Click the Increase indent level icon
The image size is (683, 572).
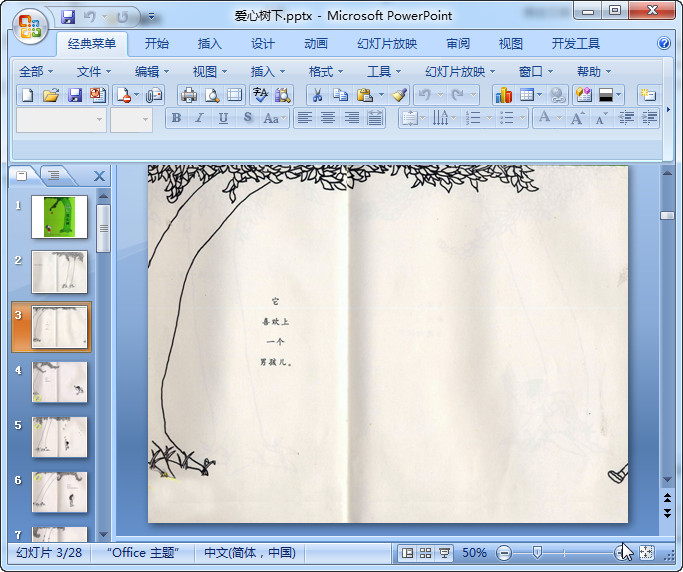(x=649, y=118)
